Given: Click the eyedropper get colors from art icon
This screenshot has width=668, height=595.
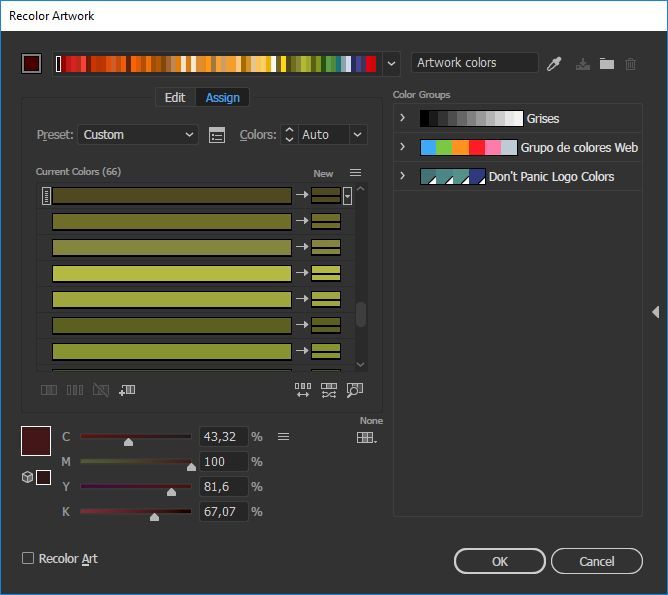Looking at the screenshot, I should point(554,64).
